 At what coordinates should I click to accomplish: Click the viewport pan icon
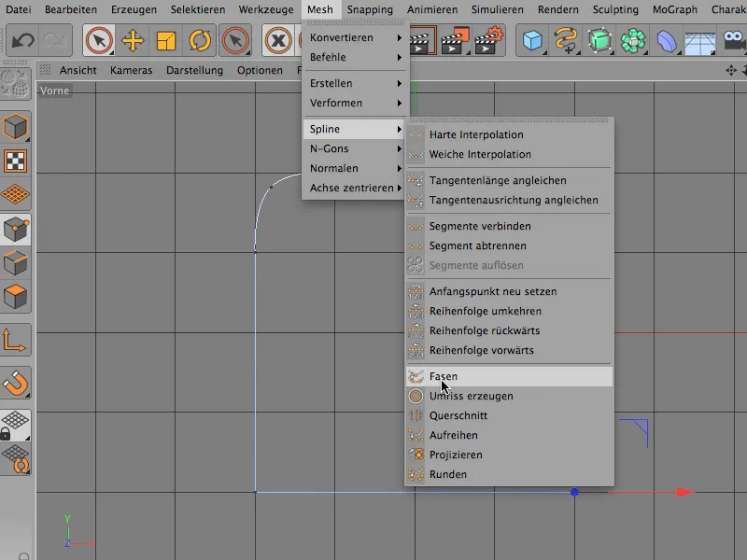(731, 71)
